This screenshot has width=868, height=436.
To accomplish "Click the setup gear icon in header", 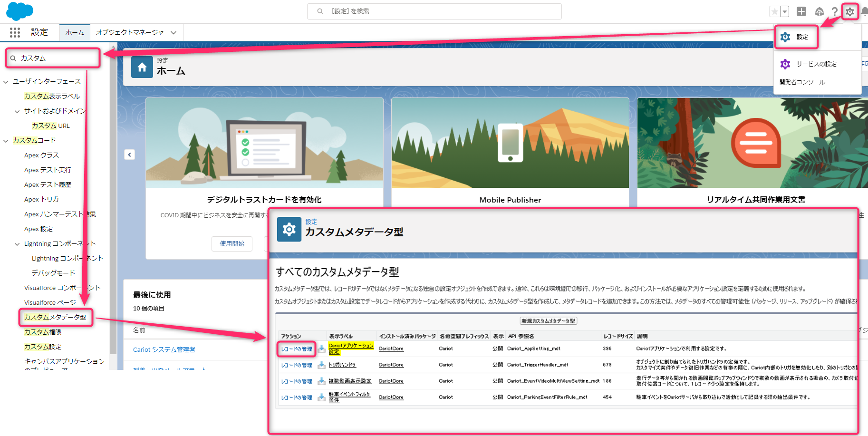I will [x=850, y=11].
